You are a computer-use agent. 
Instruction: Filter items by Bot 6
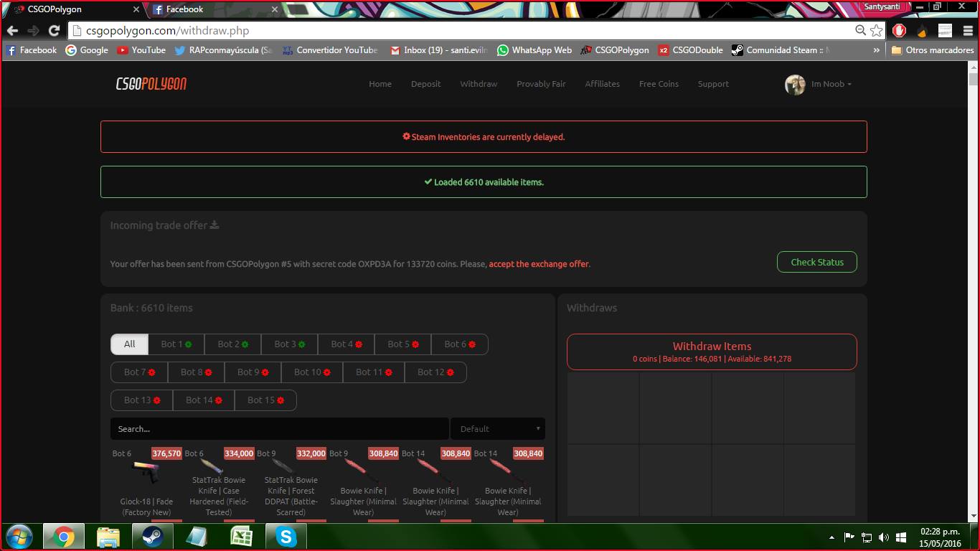(460, 344)
